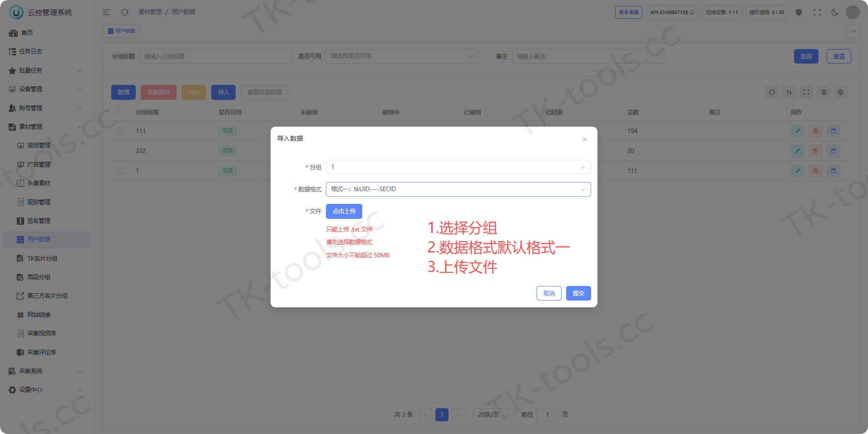Click the delete trash icon for row 111
Image resolution: width=868 pixels, height=434 pixels.
[815, 131]
